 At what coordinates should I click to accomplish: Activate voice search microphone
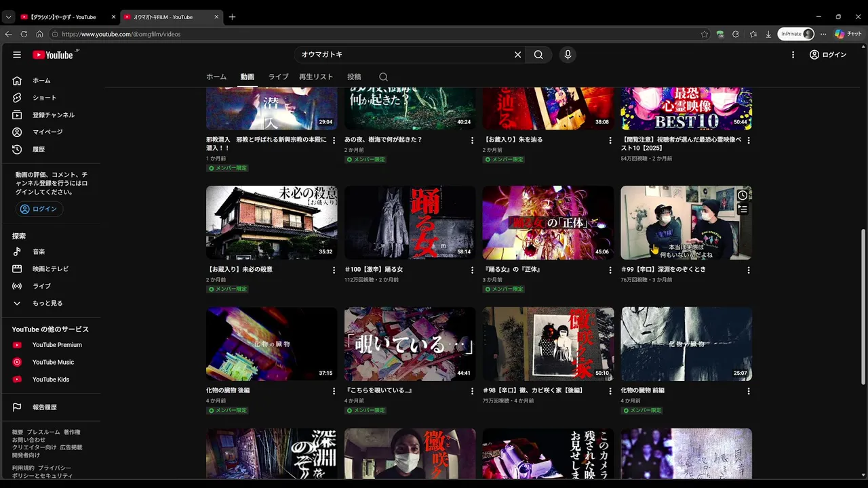pos(568,55)
